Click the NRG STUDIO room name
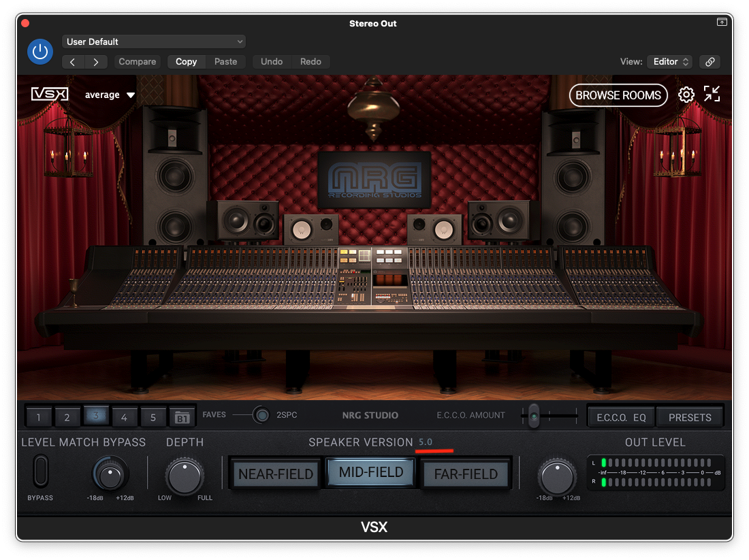Image resolution: width=749 pixels, height=560 pixels. click(x=370, y=415)
